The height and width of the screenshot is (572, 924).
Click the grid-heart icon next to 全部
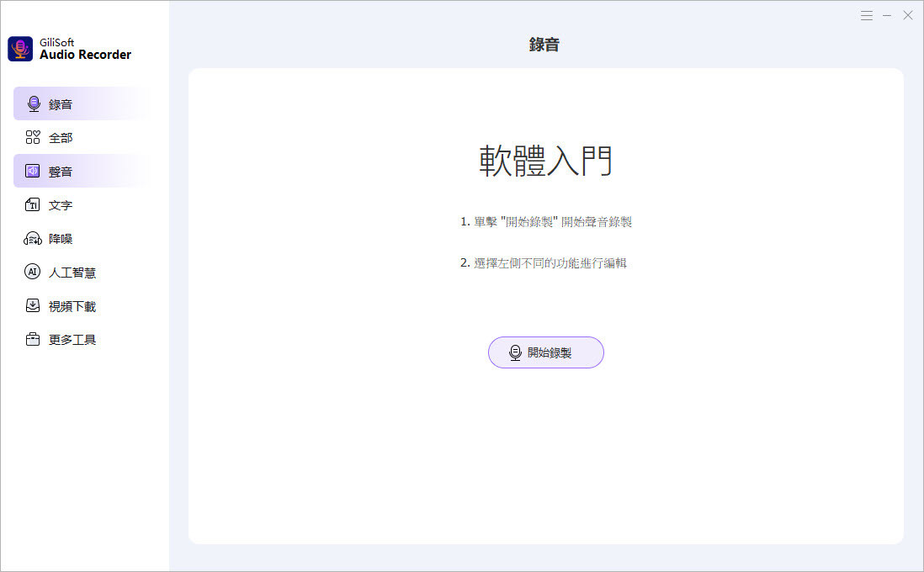(x=33, y=137)
